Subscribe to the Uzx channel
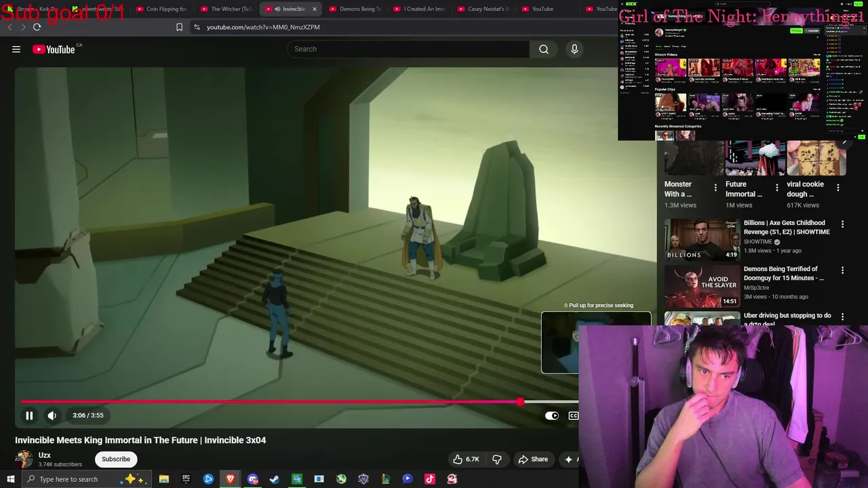This screenshot has height=488, width=868. [116, 459]
